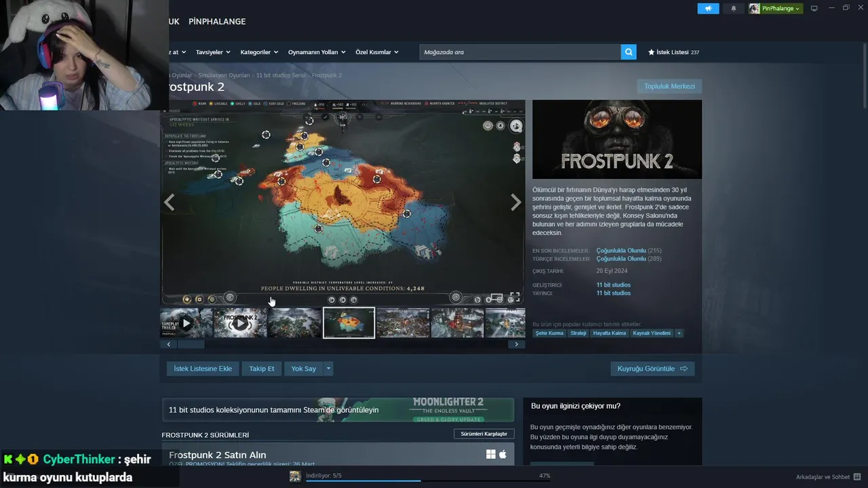This screenshot has width=868, height=488.
Task: Click Yok Say button
Action: coord(304,369)
